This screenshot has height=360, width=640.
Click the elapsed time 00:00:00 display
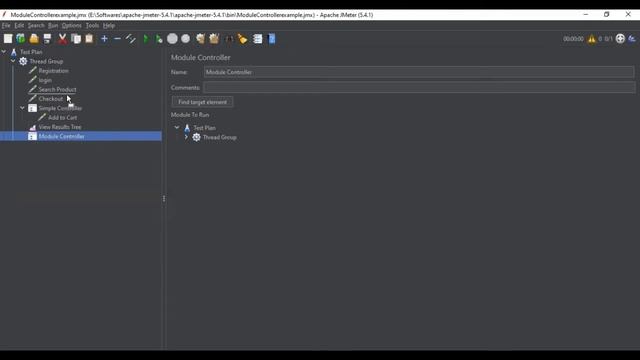(x=573, y=39)
